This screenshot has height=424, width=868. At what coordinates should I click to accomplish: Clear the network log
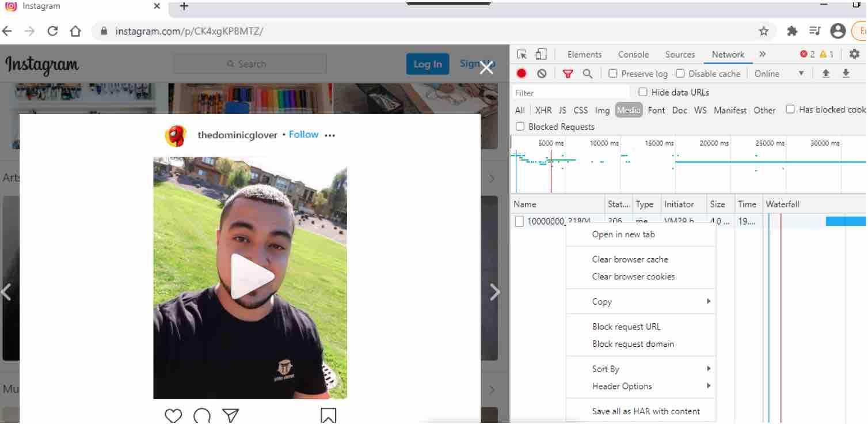point(542,73)
